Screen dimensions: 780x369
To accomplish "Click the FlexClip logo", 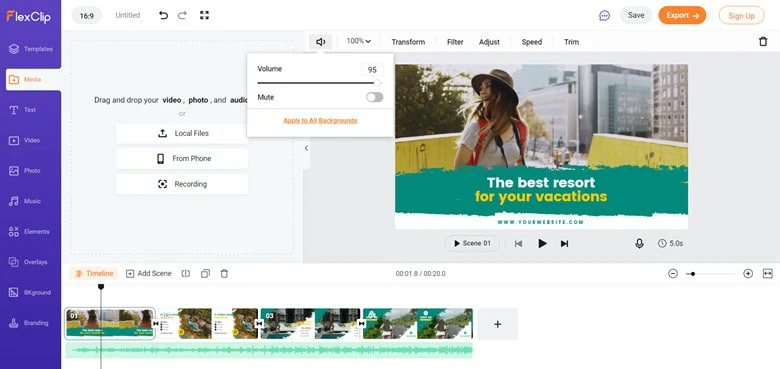I will click(28, 16).
